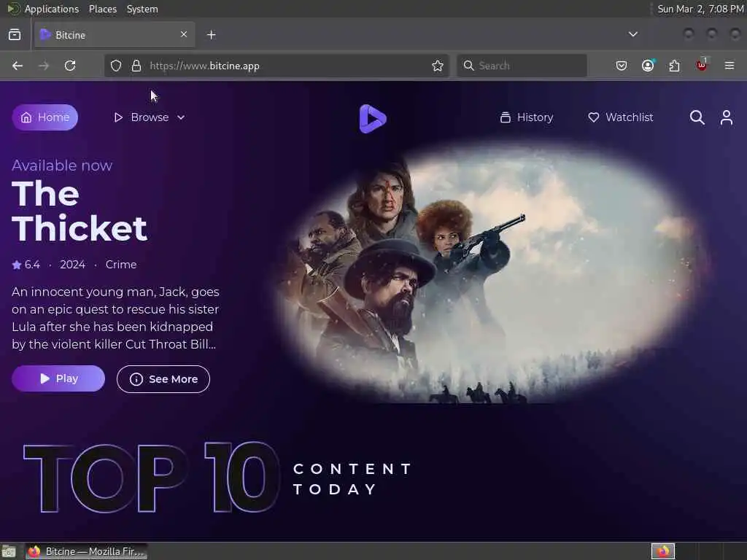
Task: Open History page
Action: (x=527, y=117)
